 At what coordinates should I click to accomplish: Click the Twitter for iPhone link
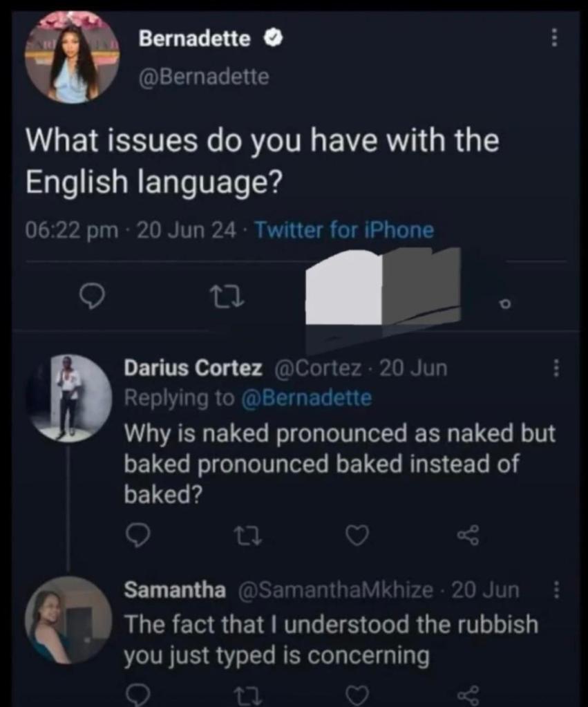(344, 229)
